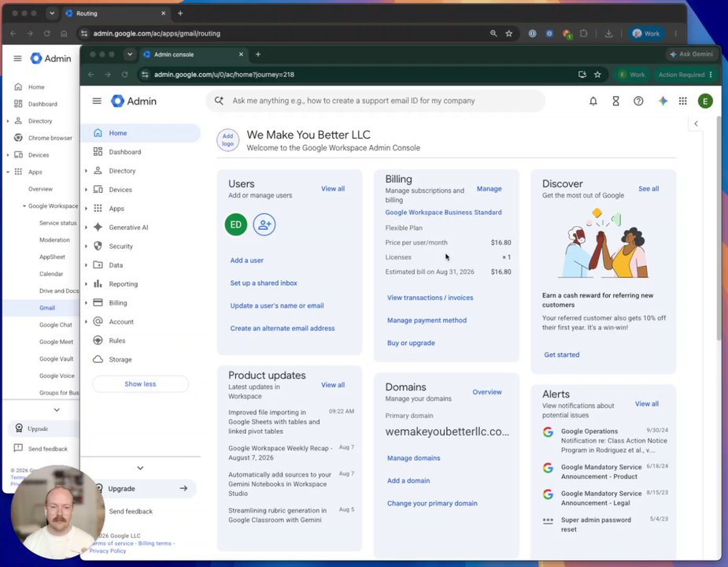
Task: Open the green E account avatar
Action: [x=705, y=101]
